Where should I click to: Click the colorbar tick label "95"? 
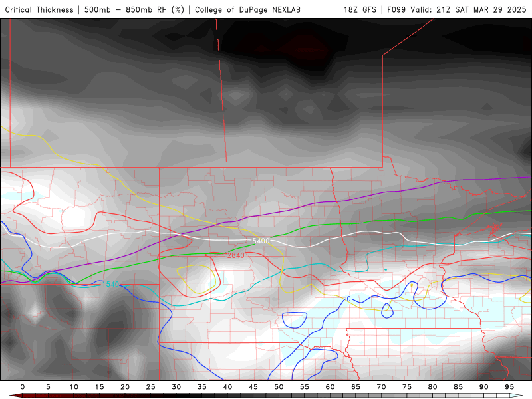coord(509,387)
